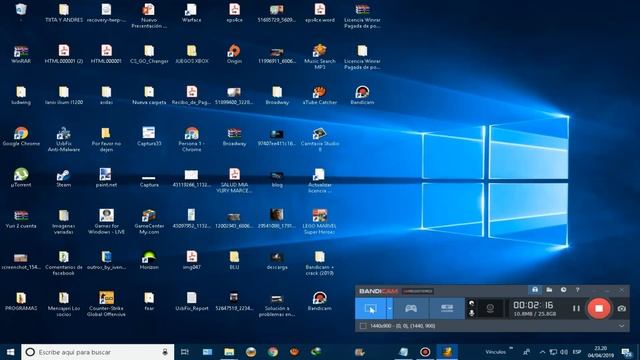Select the UsbFix Anti-Malware icon

(63, 140)
